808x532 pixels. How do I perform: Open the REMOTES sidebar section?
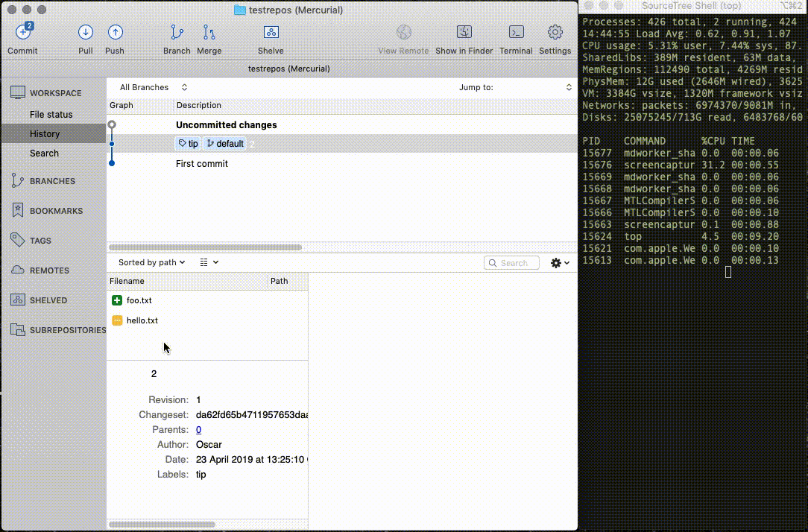click(x=49, y=271)
